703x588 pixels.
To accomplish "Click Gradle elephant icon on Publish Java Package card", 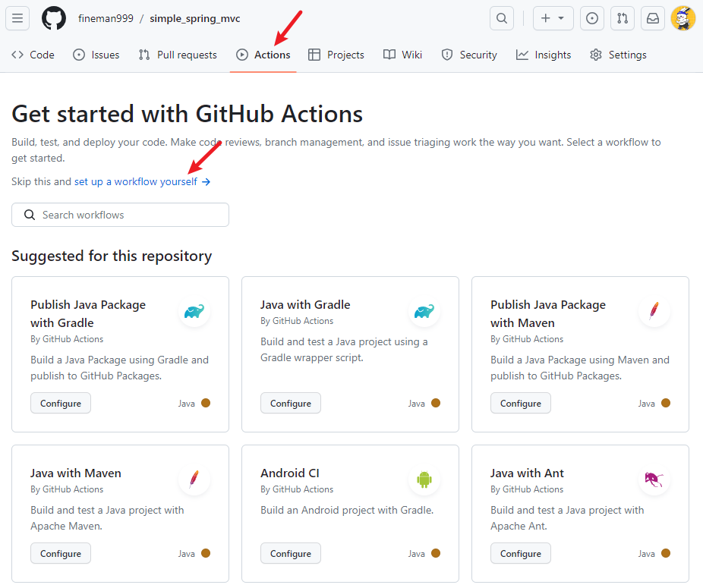I will click(x=194, y=310).
